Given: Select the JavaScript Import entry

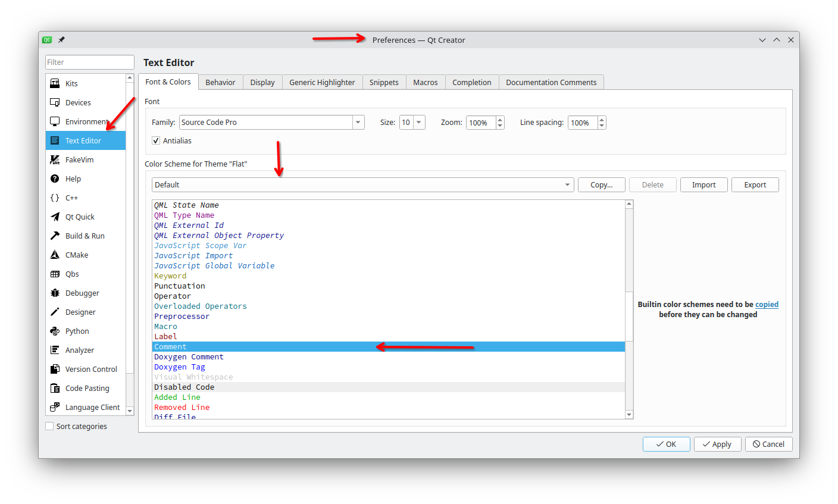Looking at the screenshot, I should pyautogui.click(x=389, y=255).
